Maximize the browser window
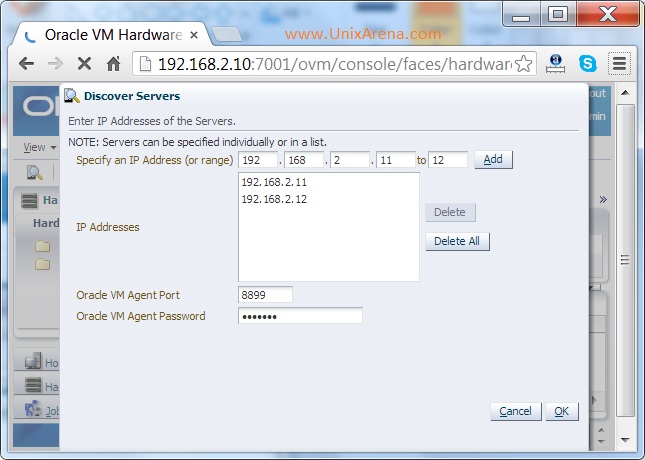The image size is (645, 460). (558, 15)
